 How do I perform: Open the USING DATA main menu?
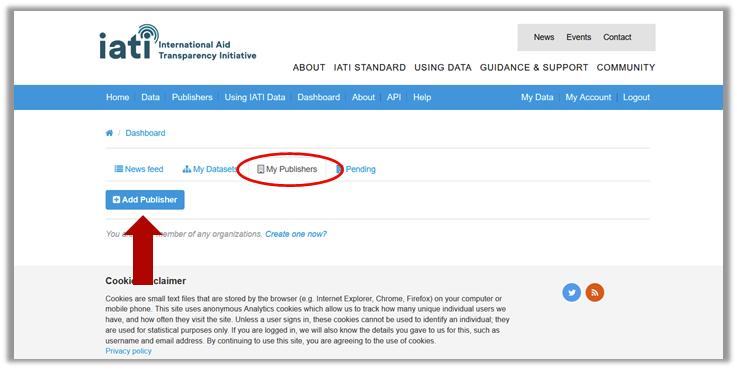[x=443, y=68]
